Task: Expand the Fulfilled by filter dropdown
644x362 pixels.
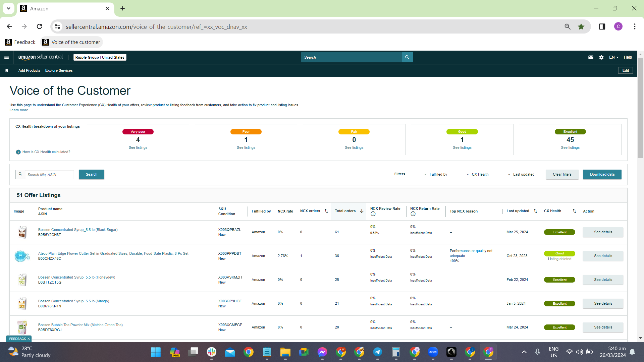Action: click(x=436, y=175)
